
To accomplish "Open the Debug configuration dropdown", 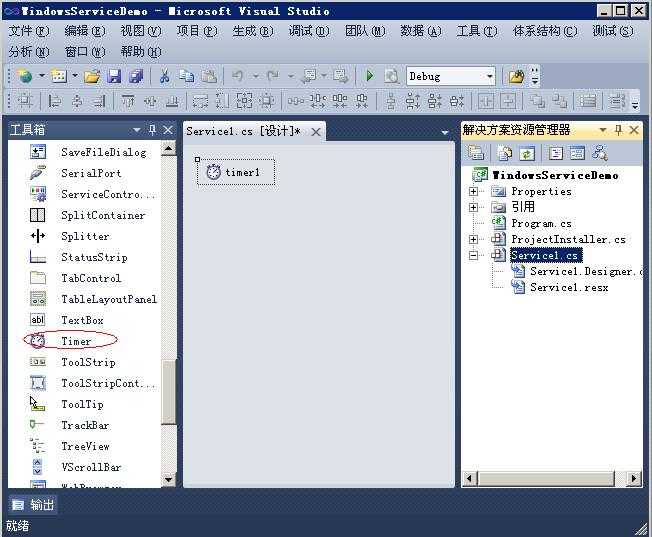I will pyautogui.click(x=490, y=76).
